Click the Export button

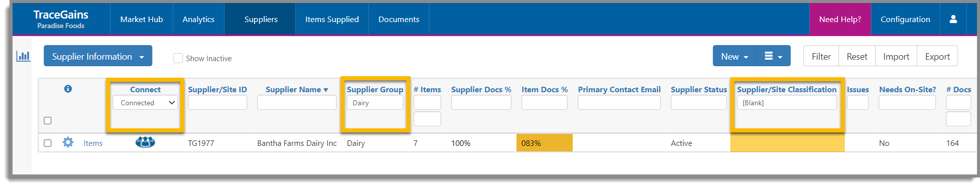[937, 56]
